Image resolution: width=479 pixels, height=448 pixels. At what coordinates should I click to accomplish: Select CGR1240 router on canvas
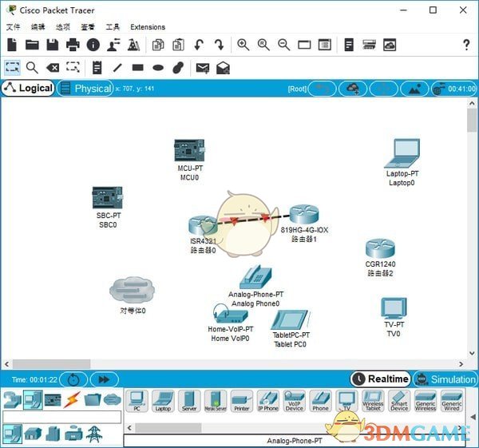tap(380, 248)
